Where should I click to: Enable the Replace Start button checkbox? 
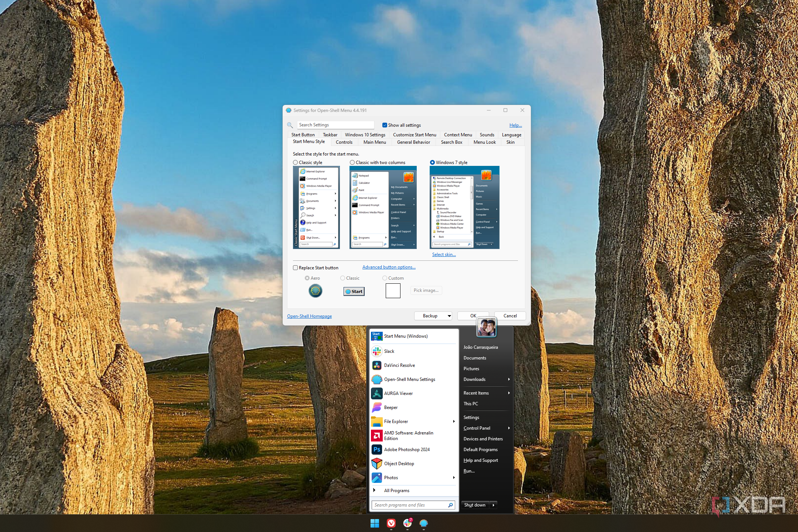(296, 267)
